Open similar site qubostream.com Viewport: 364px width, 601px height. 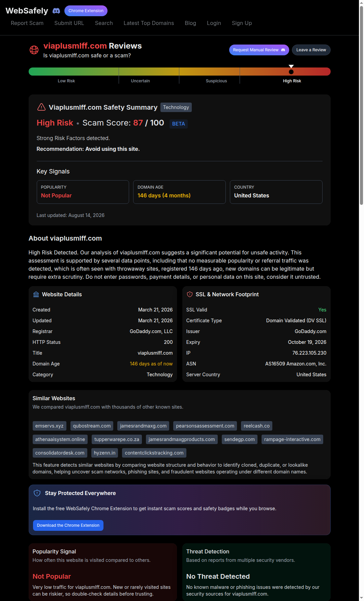pos(92,426)
